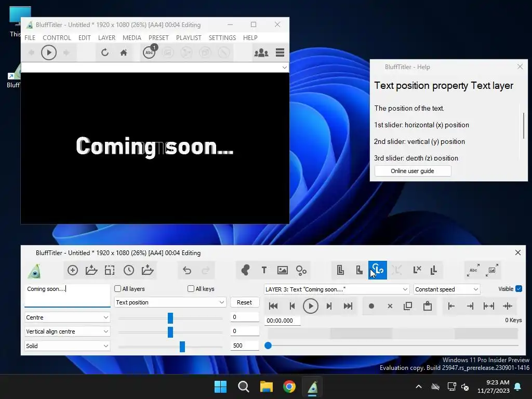Click the Abc badge icon in preview toolbar
The width and height of the screenshot is (532, 399).
(x=149, y=52)
